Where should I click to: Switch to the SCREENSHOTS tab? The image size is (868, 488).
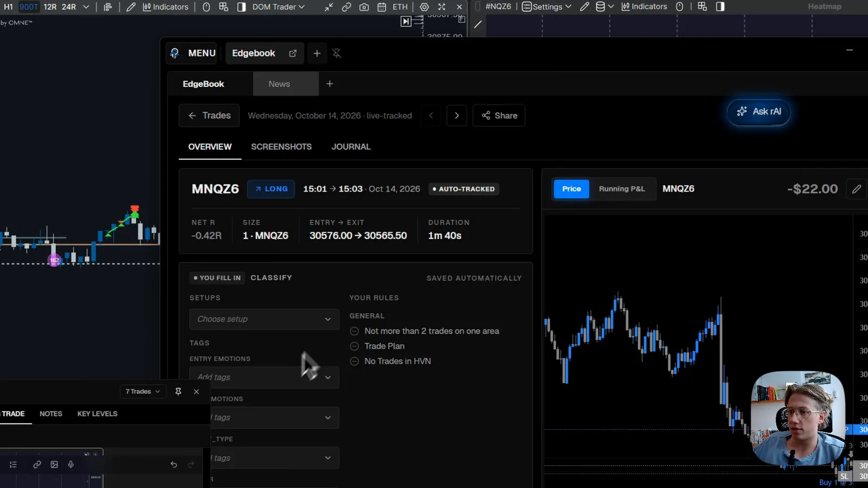pos(281,147)
